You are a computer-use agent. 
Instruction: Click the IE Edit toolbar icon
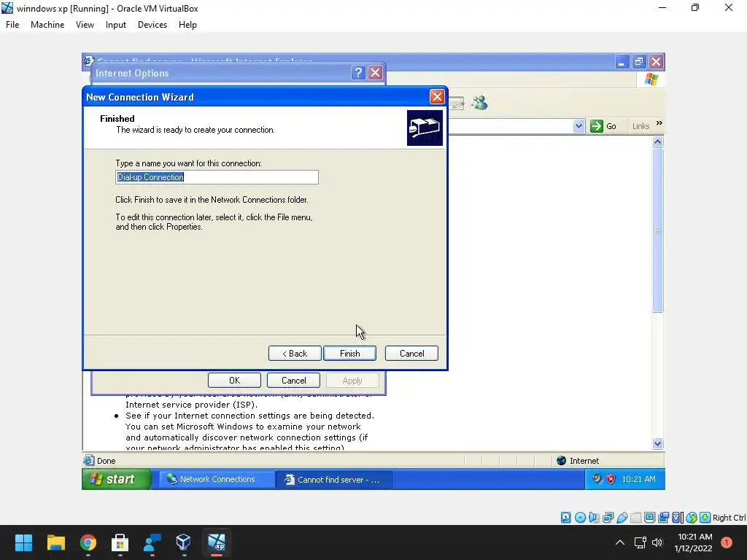point(457,103)
